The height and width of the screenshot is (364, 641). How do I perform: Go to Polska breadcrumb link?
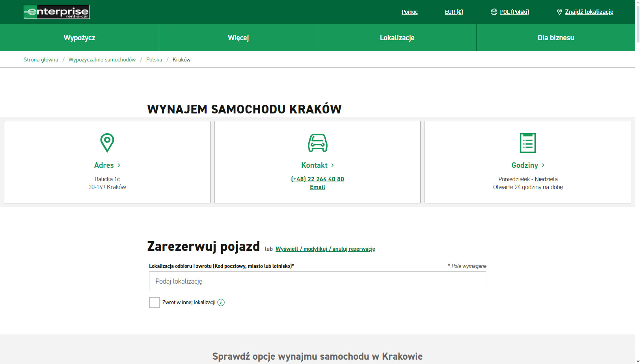pos(154,59)
